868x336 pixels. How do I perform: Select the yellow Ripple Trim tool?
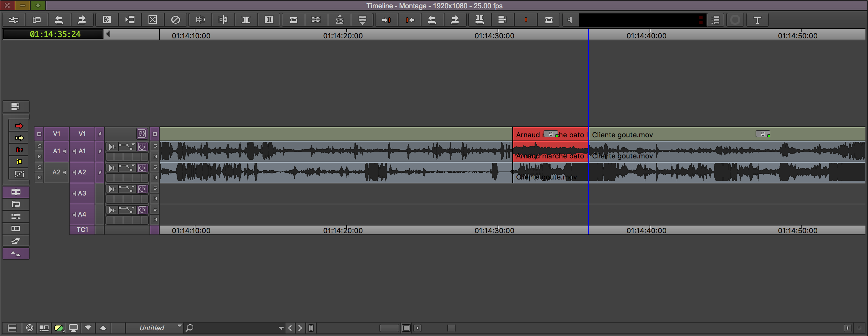19,162
